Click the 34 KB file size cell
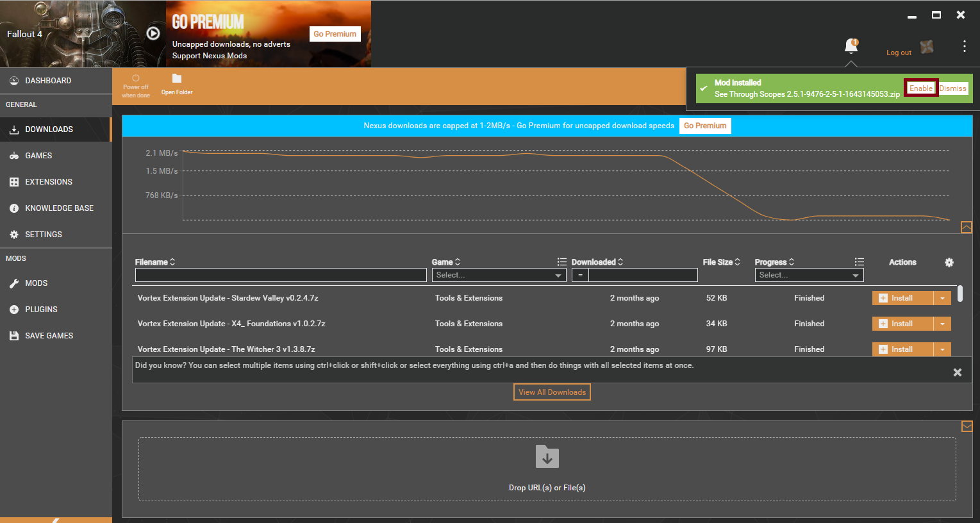This screenshot has width=980, height=523. [717, 324]
